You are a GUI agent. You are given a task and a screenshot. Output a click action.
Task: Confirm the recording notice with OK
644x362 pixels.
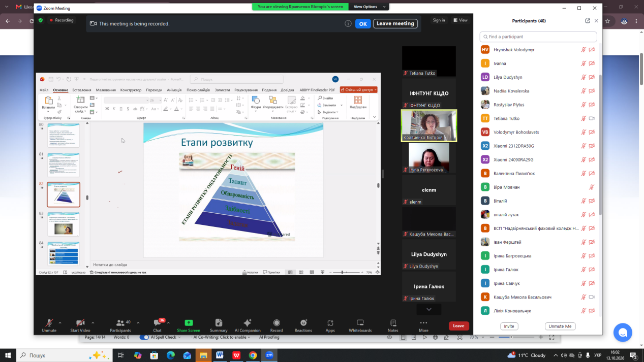[x=363, y=23]
